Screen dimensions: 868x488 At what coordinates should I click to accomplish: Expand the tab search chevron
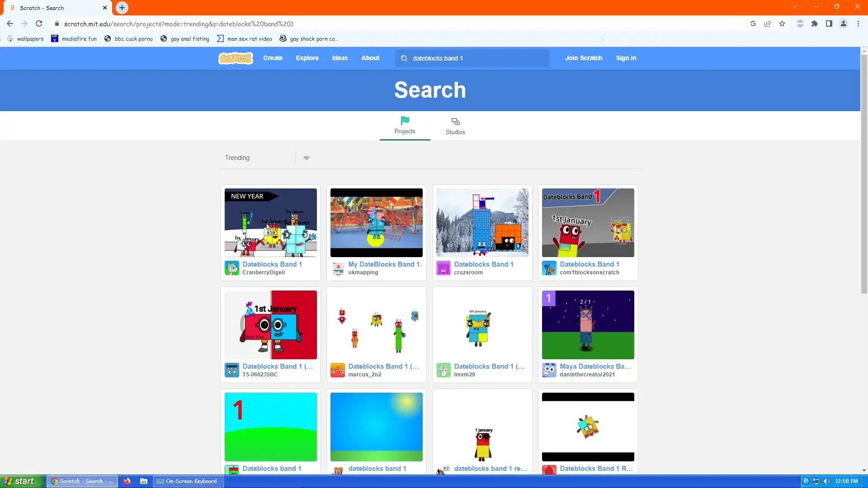[795, 7]
